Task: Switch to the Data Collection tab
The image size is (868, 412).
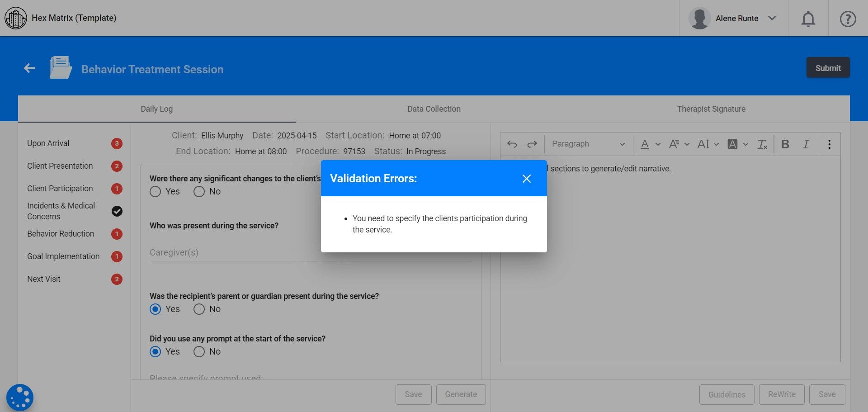Action: [x=434, y=109]
